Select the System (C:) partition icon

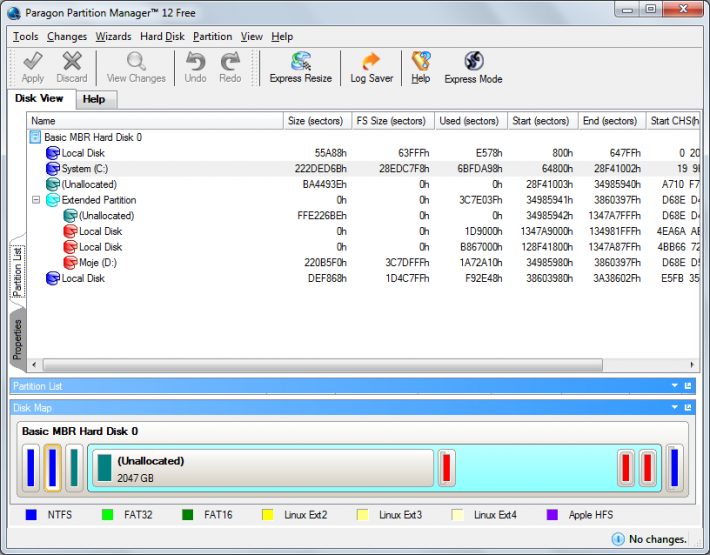53,169
